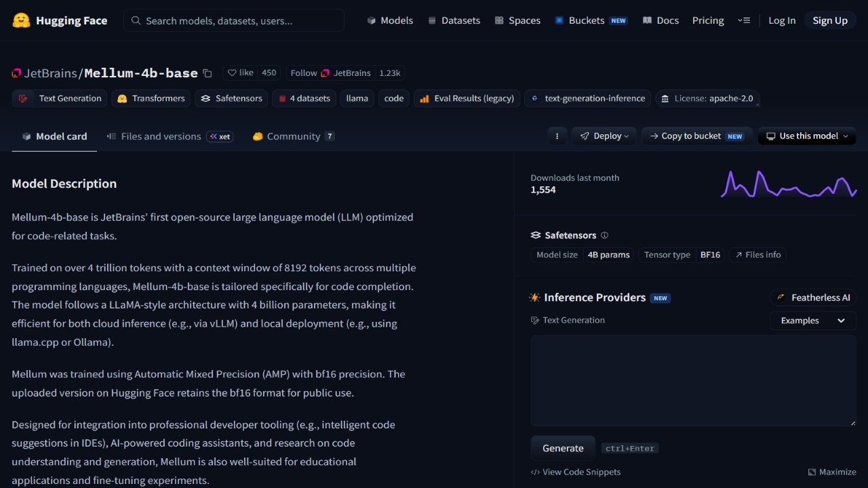
Task: Select the text-generation-inference tag
Action: pyautogui.click(x=588, y=98)
